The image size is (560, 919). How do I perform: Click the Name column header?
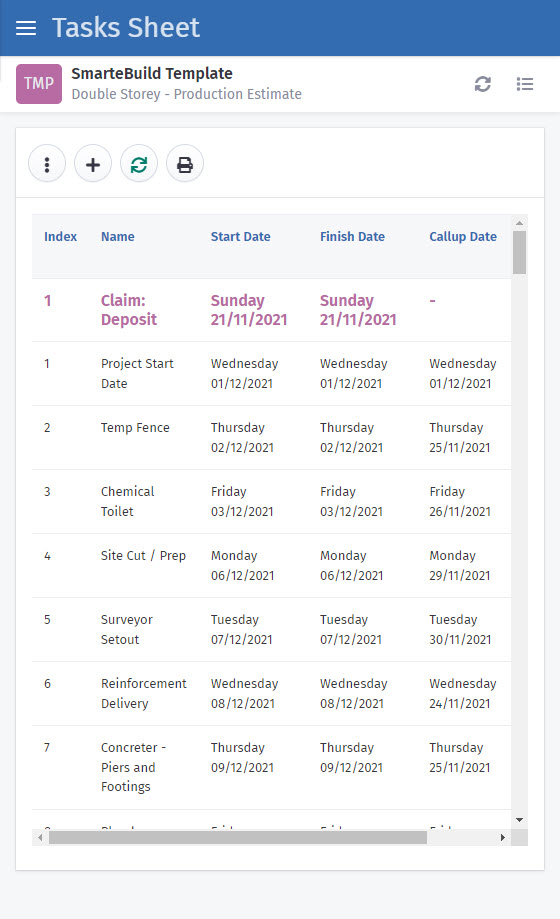pyautogui.click(x=117, y=237)
